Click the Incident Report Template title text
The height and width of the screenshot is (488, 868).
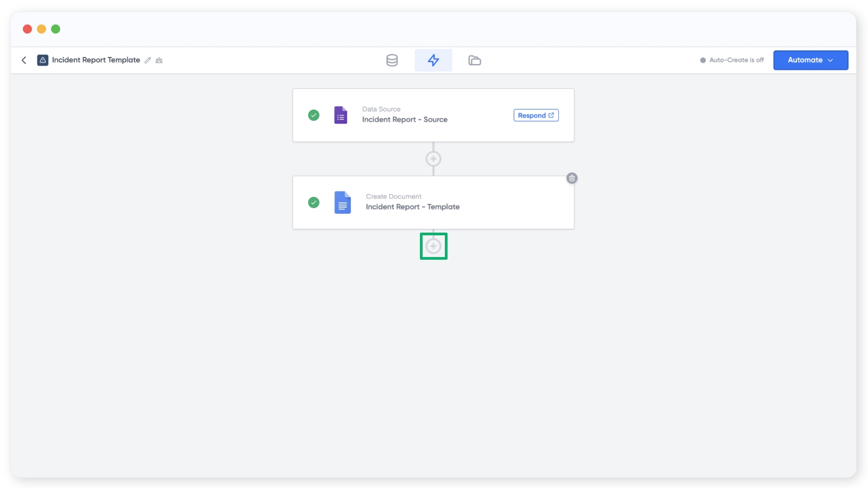pos(96,60)
